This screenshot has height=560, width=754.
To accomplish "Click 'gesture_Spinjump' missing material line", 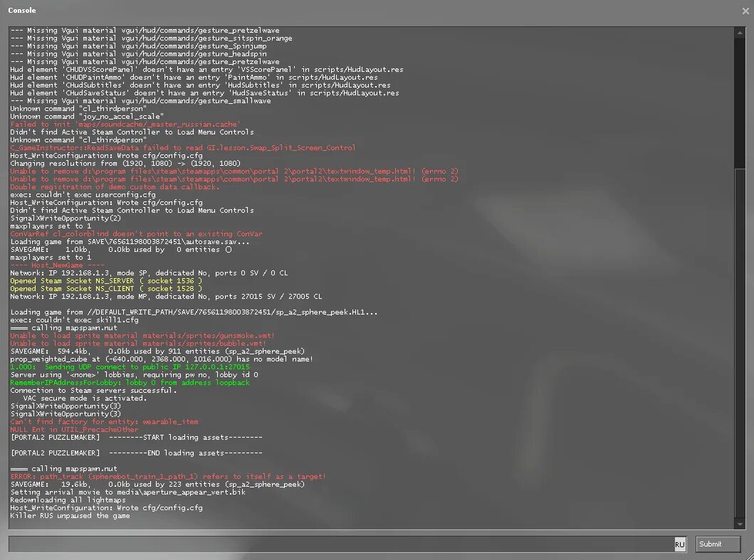I will (x=139, y=46).
